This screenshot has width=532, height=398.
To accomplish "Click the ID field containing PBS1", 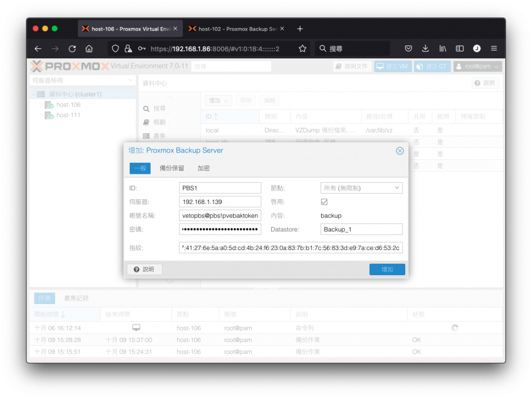I will click(x=220, y=188).
